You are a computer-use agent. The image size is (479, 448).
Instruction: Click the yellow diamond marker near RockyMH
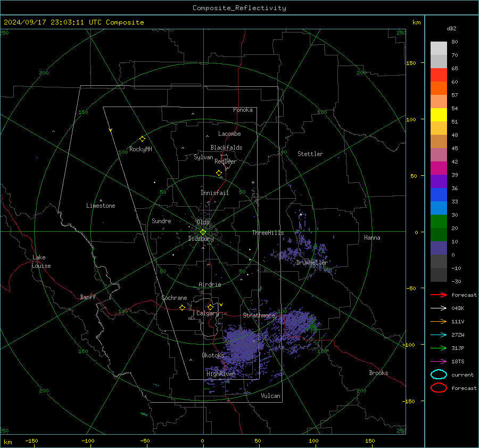click(142, 139)
